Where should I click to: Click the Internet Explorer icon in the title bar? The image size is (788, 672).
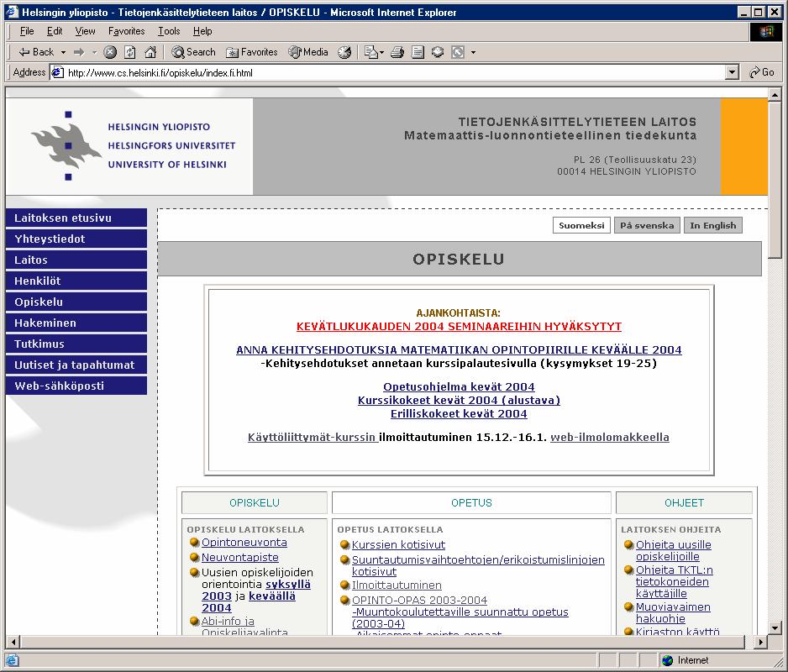[12, 12]
